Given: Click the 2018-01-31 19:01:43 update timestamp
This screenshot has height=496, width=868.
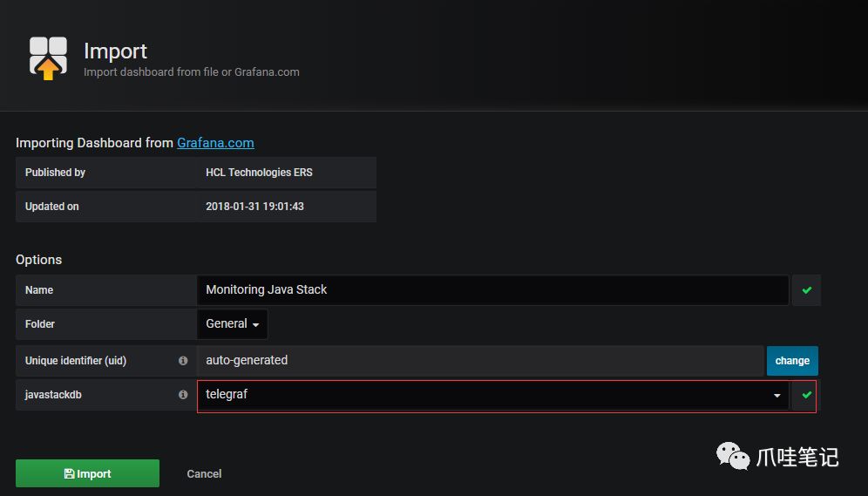Looking at the screenshot, I should 254,207.
